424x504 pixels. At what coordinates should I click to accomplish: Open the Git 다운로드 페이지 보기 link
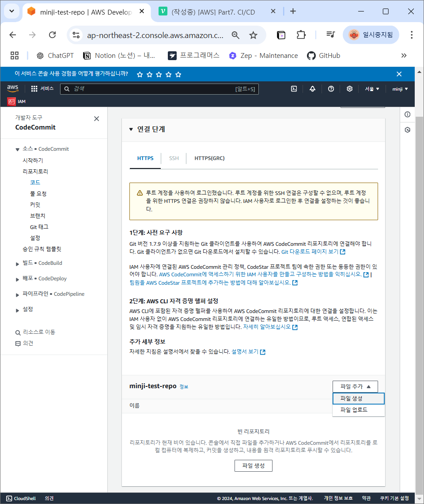(x=313, y=252)
